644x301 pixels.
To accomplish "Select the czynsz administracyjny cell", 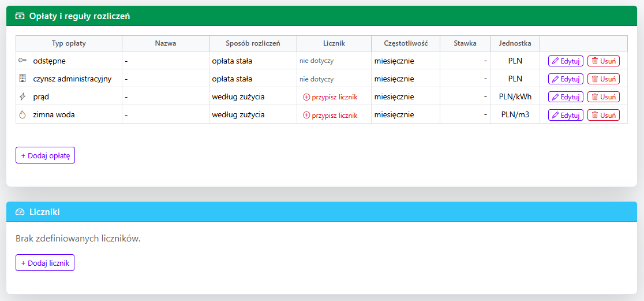I will (69, 79).
